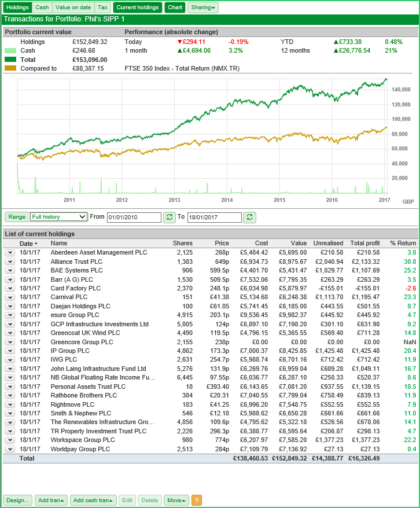The height and width of the screenshot is (508, 420).
Task: Open the Add cash tran menu
Action: click(x=93, y=500)
